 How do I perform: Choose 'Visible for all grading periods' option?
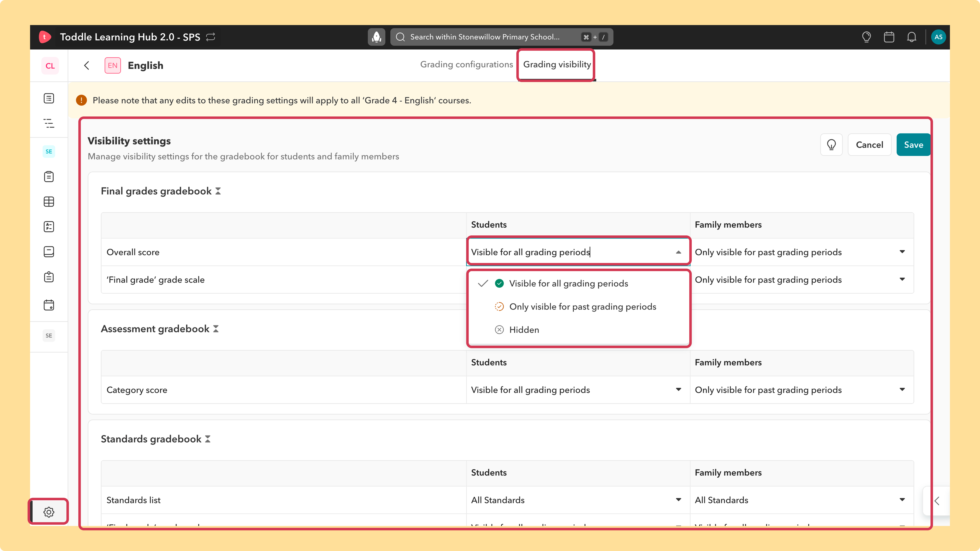tap(578, 283)
